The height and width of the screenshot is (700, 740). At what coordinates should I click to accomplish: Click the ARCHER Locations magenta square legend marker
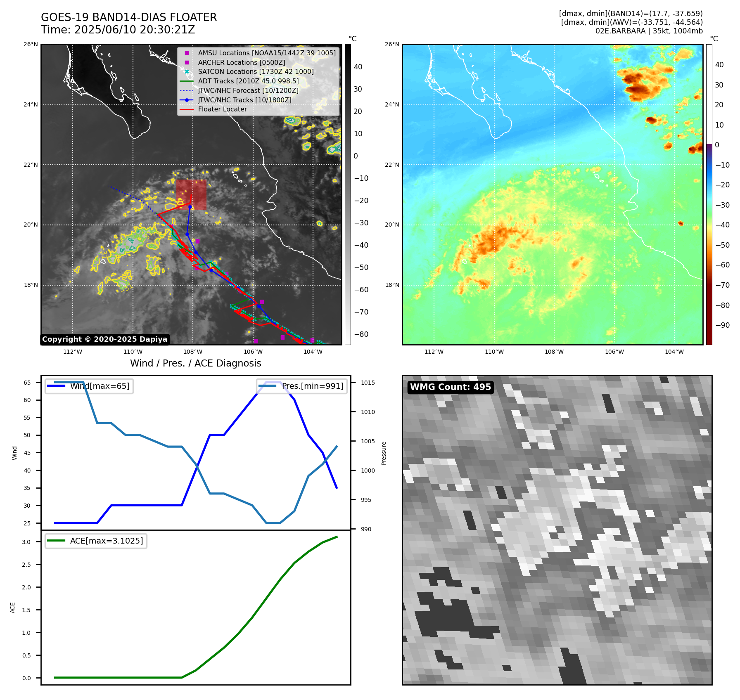tap(187, 62)
